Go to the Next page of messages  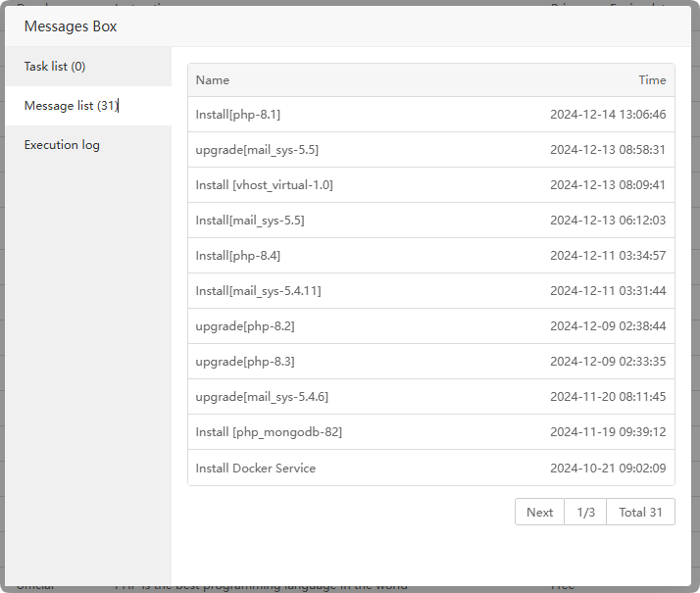pyautogui.click(x=539, y=512)
